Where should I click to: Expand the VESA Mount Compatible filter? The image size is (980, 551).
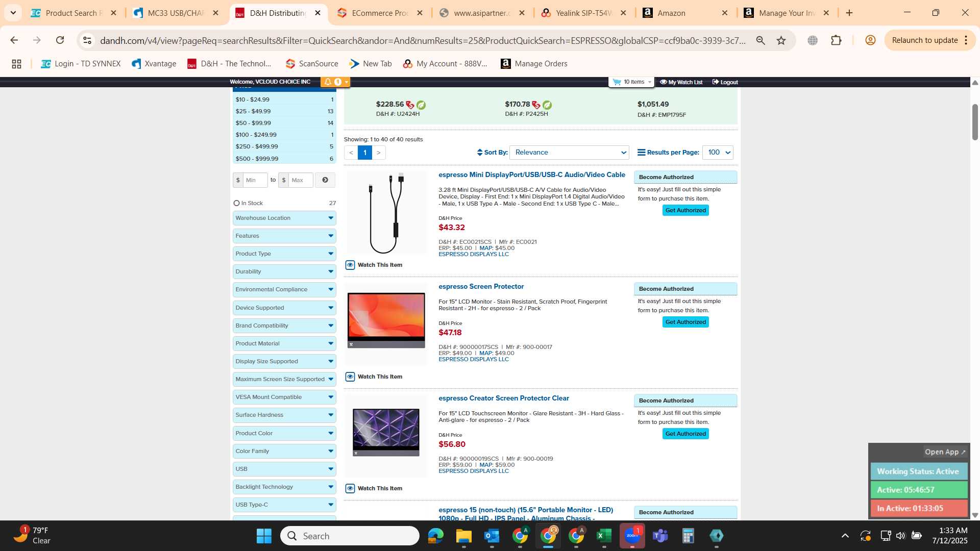point(284,397)
